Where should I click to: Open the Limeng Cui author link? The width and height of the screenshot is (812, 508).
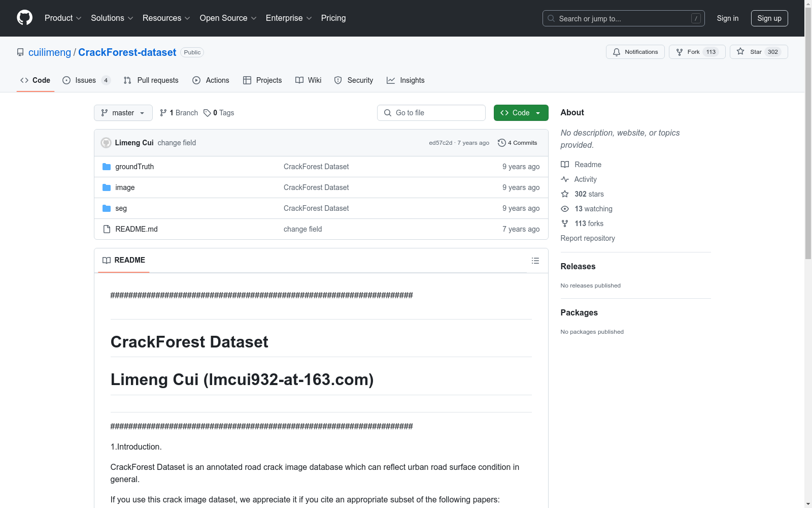[x=134, y=143]
